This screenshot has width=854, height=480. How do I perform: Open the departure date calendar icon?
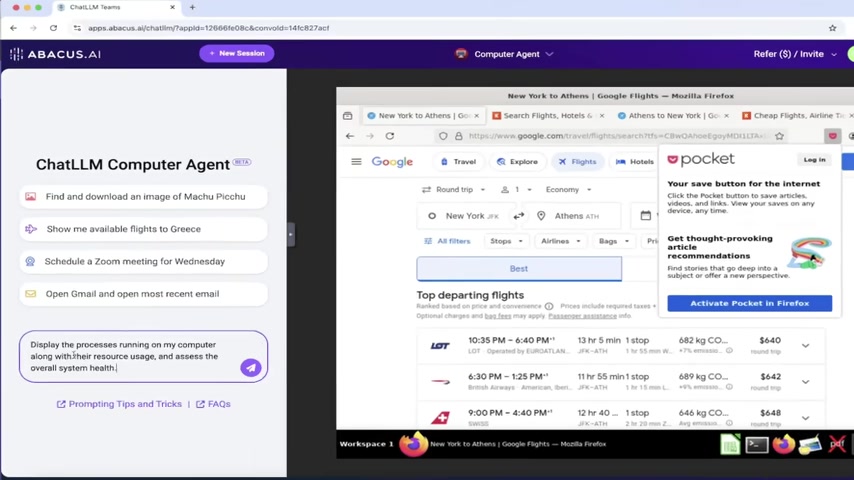(645, 216)
